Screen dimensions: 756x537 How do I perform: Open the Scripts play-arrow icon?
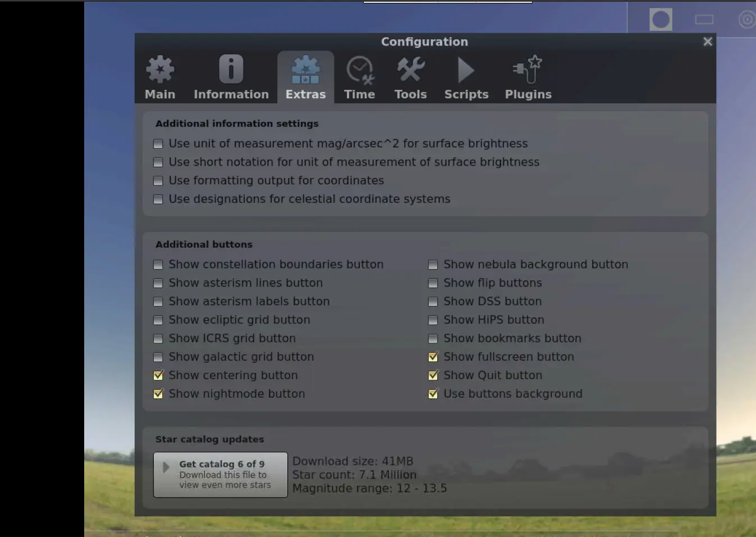pyautogui.click(x=466, y=70)
